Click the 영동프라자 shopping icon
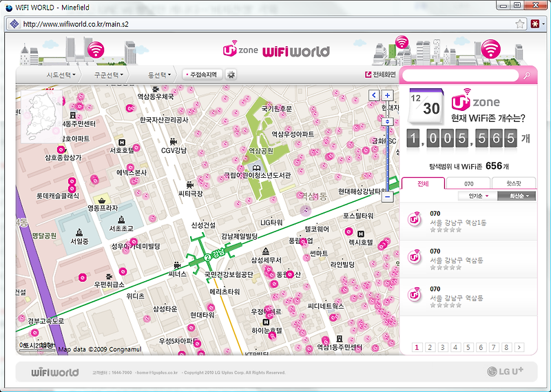 [102, 200]
